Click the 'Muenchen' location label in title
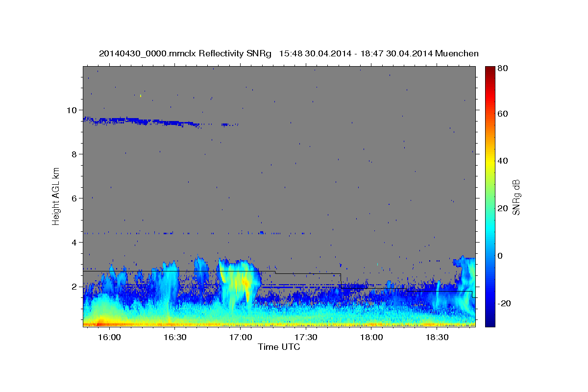This screenshot has height=392, width=588. coord(457,53)
